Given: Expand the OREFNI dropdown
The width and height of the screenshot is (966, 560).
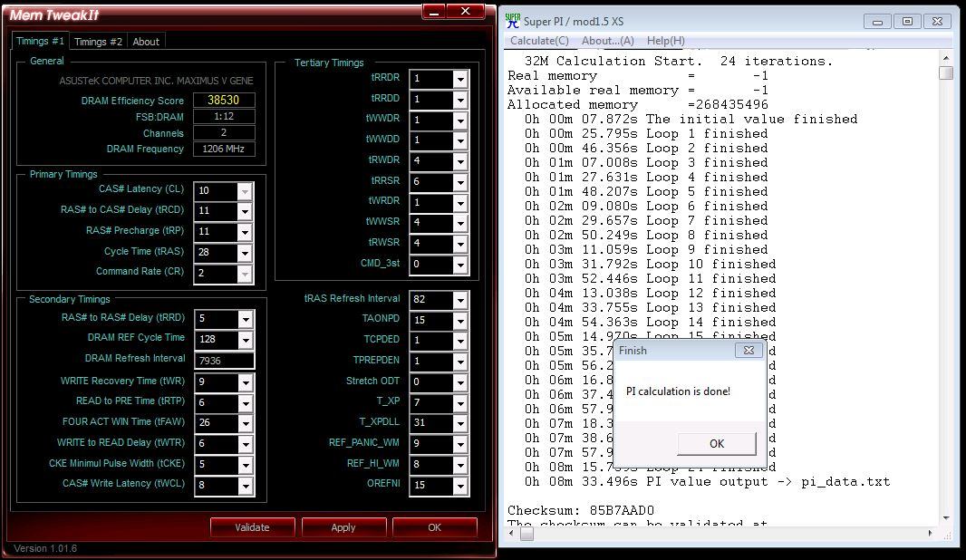Looking at the screenshot, I should tap(460, 486).
